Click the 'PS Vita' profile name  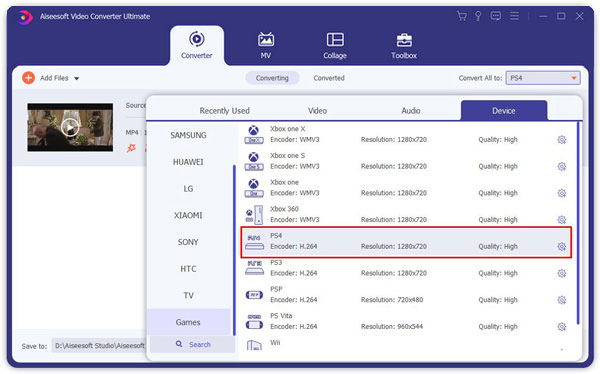point(281,316)
